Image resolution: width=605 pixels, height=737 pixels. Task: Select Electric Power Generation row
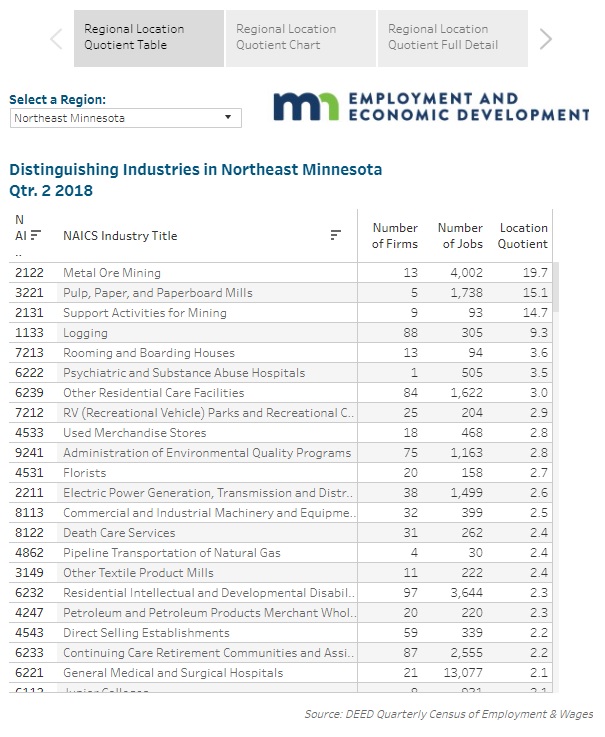pos(281,493)
